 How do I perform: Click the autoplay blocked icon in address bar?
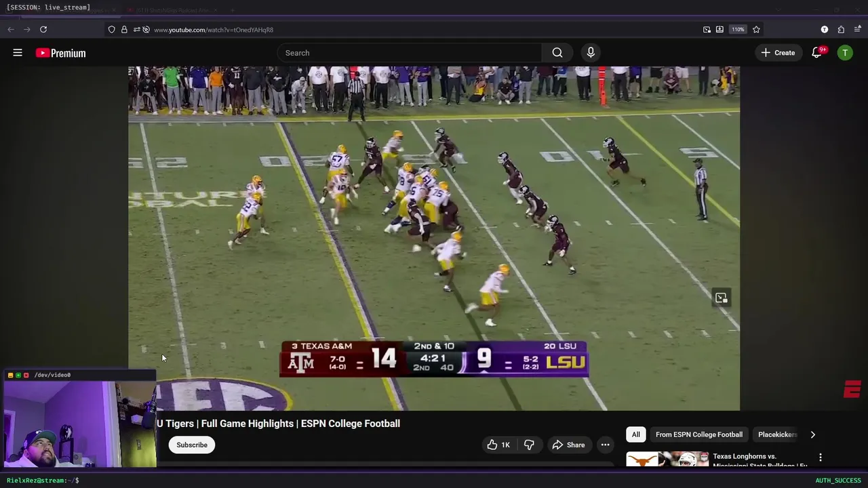pyautogui.click(x=146, y=30)
